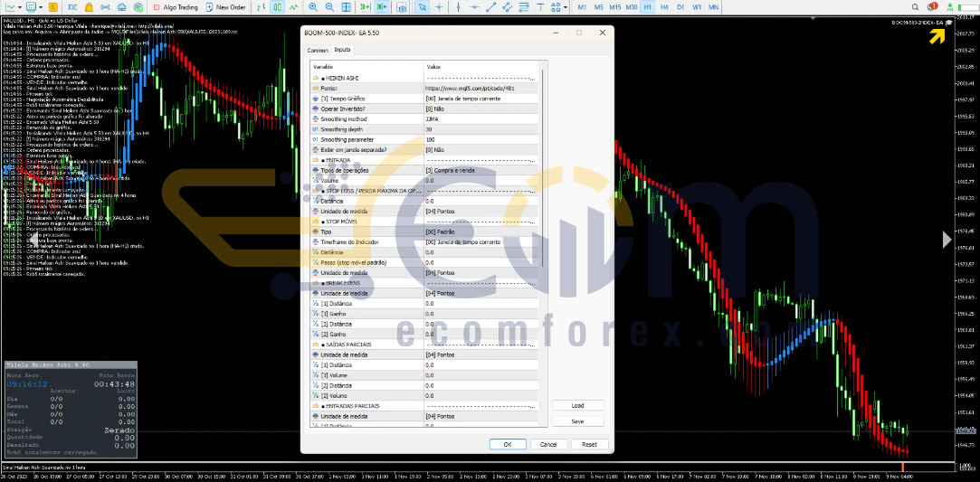Viewport: 980px width, 482px height.
Task: Click the Load button
Action: point(577,406)
